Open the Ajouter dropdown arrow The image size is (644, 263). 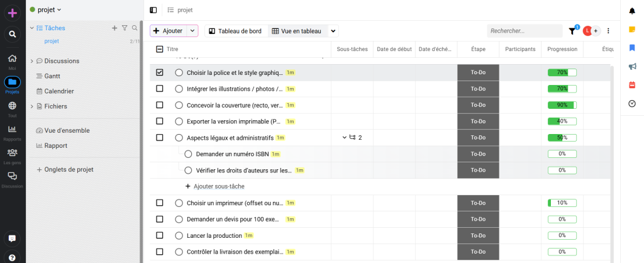(x=192, y=31)
